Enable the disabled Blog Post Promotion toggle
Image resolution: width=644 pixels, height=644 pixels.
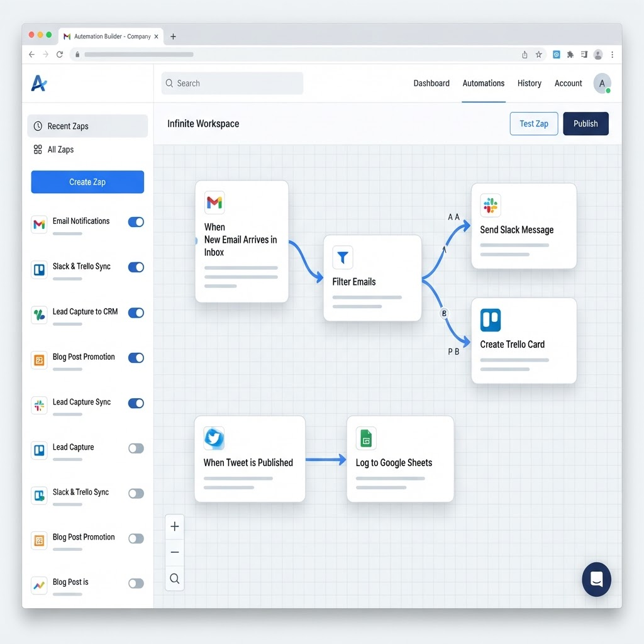136,538
